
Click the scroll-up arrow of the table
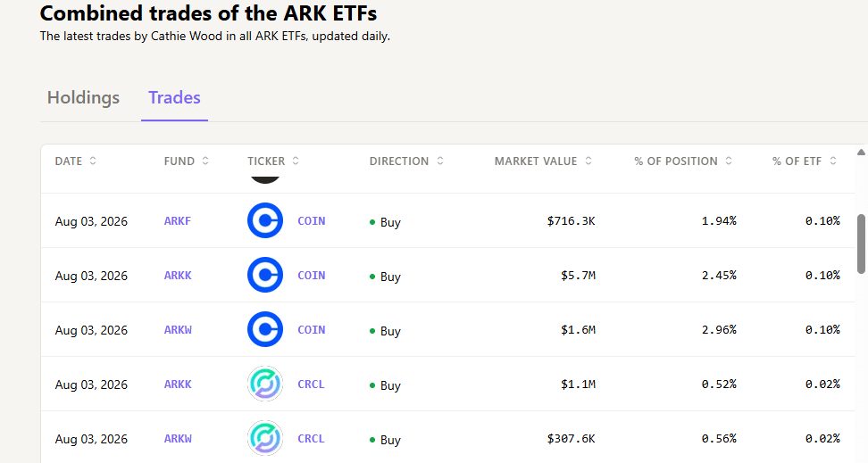coord(861,153)
